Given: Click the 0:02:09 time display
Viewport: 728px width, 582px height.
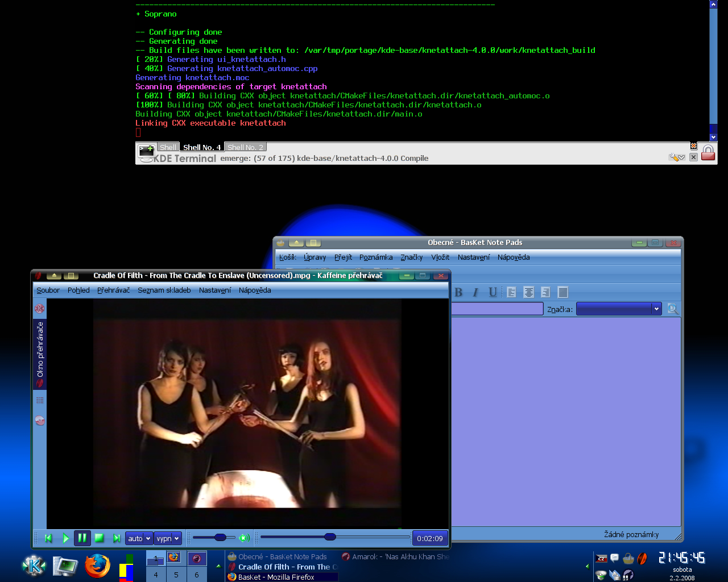Looking at the screenshot, I should tap(430, 538).
